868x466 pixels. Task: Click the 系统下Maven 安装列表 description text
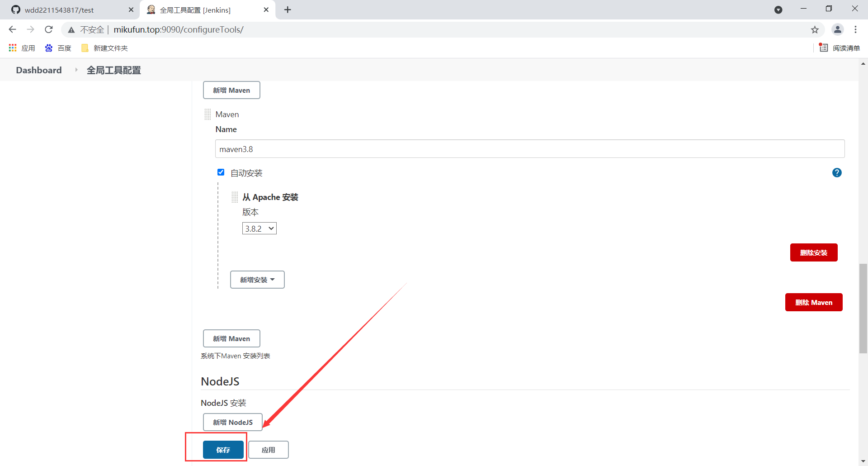236,356
